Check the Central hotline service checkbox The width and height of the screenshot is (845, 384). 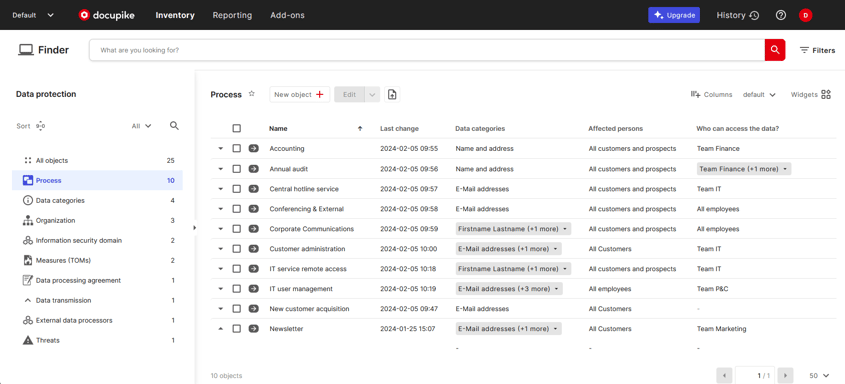point(237,189)
